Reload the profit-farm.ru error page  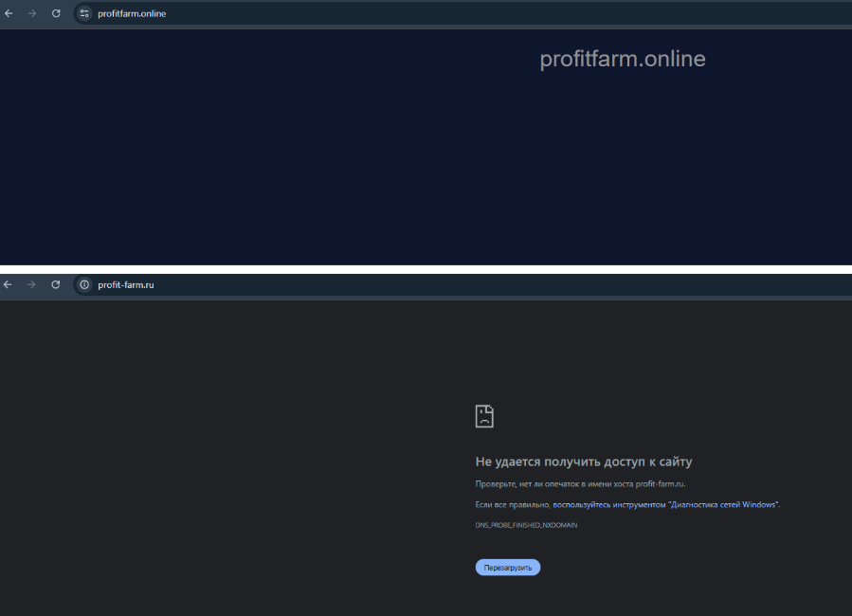click(55, 284)
